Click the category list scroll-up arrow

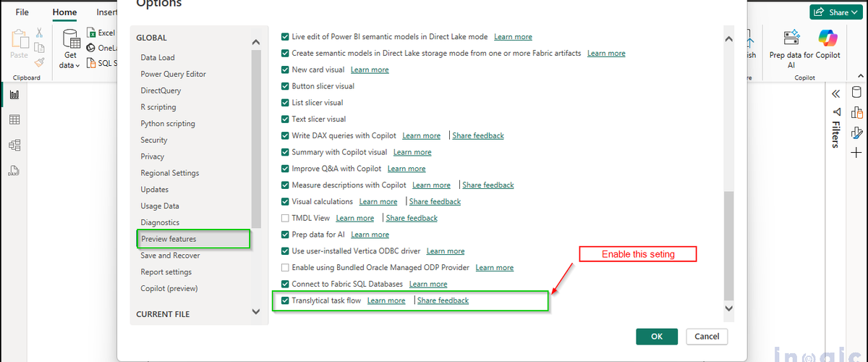tap(256, 42)
